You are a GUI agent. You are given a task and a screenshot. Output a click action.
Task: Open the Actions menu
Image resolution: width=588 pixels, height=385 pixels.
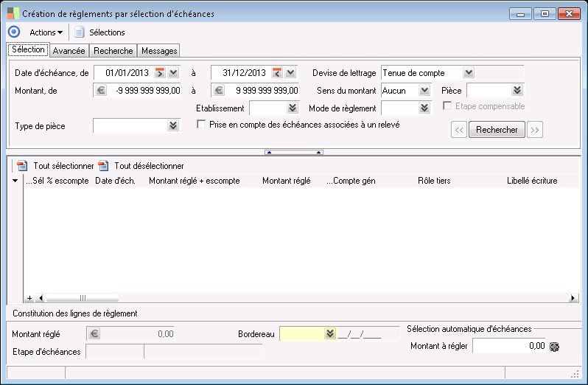click(46, 32)
